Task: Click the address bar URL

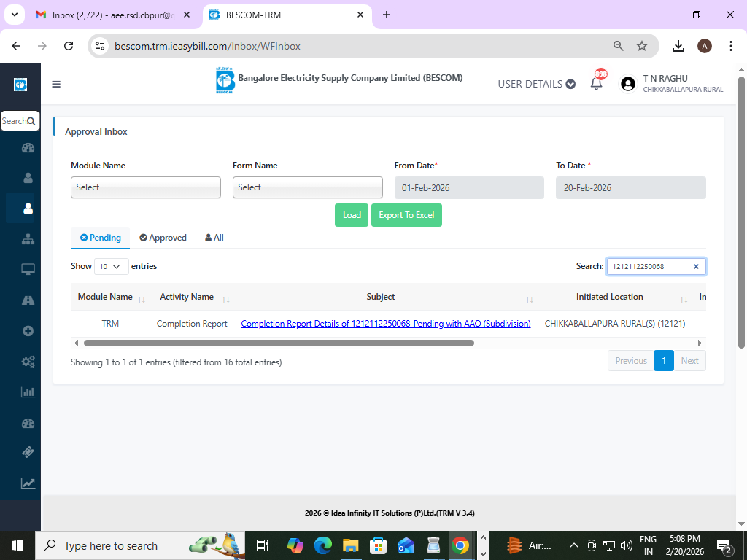Action: (207, 46)
